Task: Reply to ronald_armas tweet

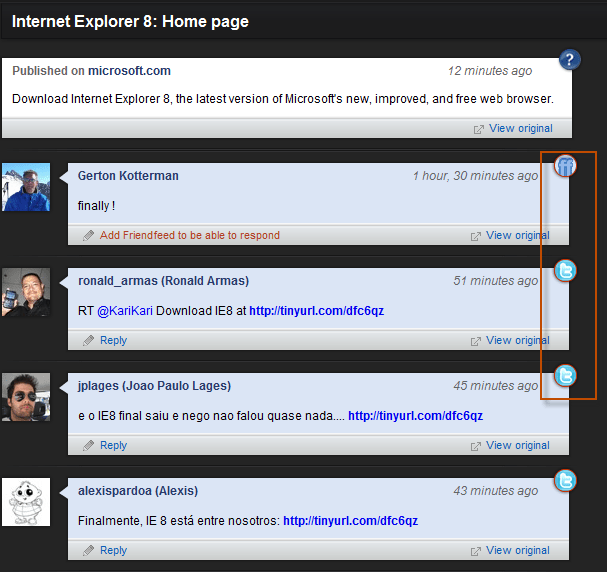Action: coord(113,341)
